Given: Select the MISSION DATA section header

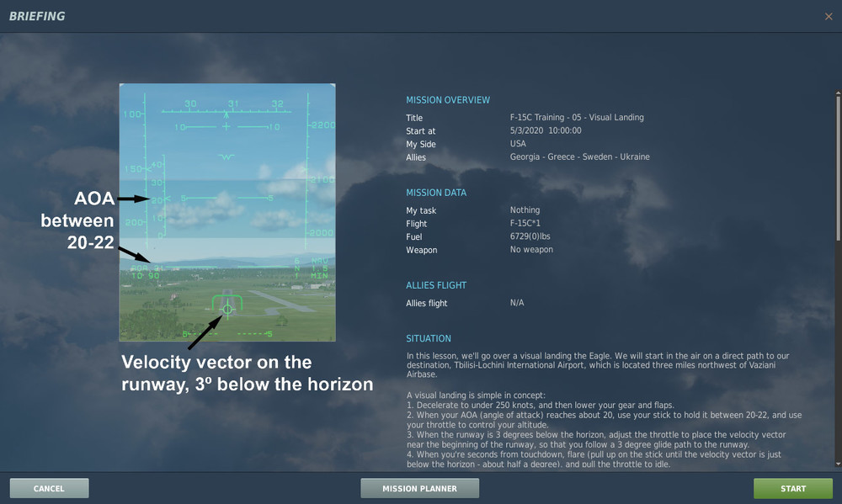Looking at the screenshot, I should click(436, 192).
